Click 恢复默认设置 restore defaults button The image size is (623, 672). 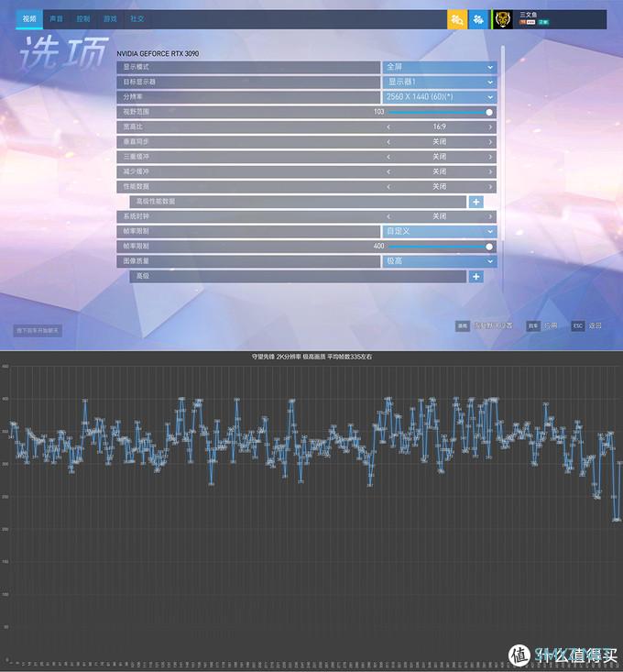[x=493, y=325]
